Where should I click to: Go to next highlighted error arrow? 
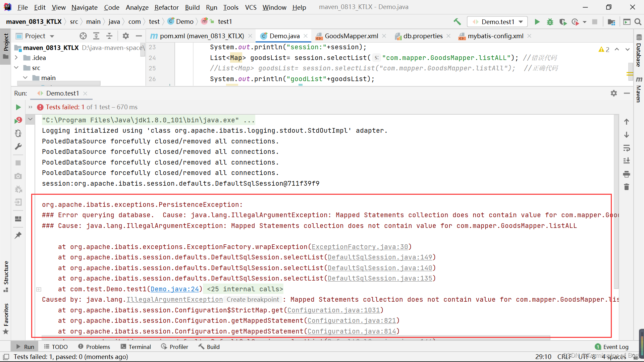627,49
